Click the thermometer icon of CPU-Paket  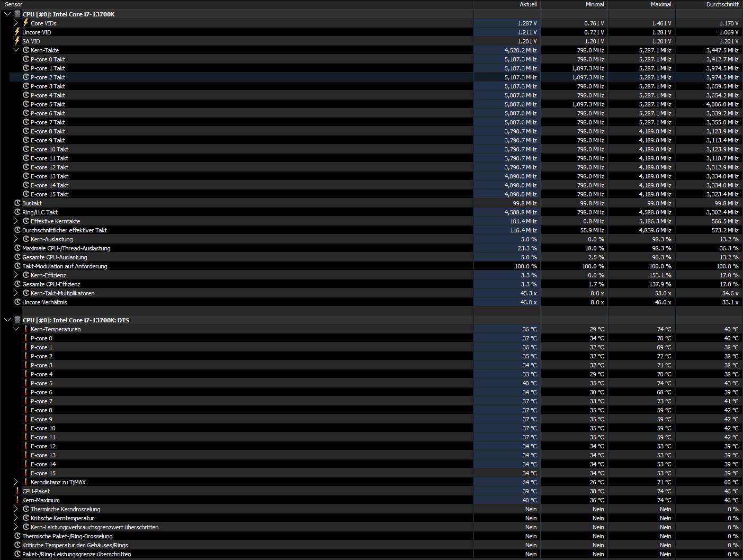click(x=17, y=491)
